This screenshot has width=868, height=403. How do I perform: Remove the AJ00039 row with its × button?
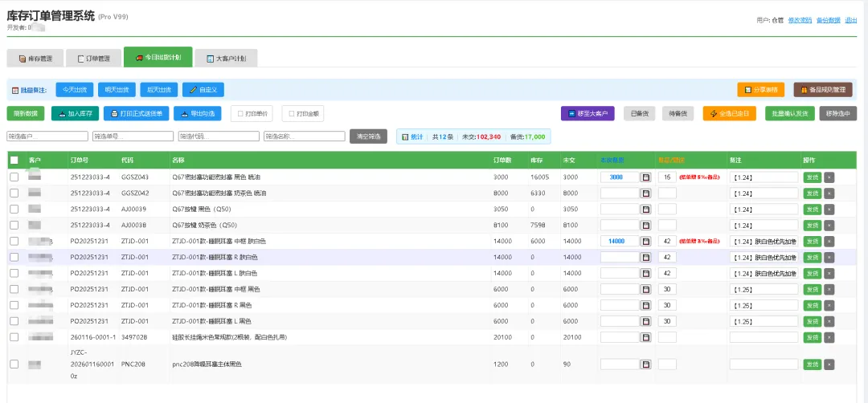[x=829, y=210]
